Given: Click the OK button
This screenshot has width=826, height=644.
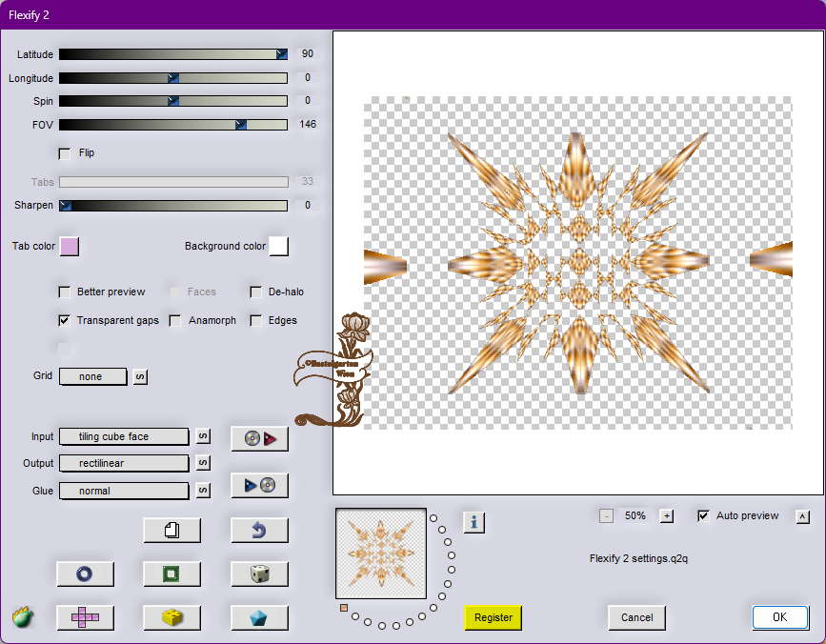Looking at the screenshot, I should tap(779, 617).
